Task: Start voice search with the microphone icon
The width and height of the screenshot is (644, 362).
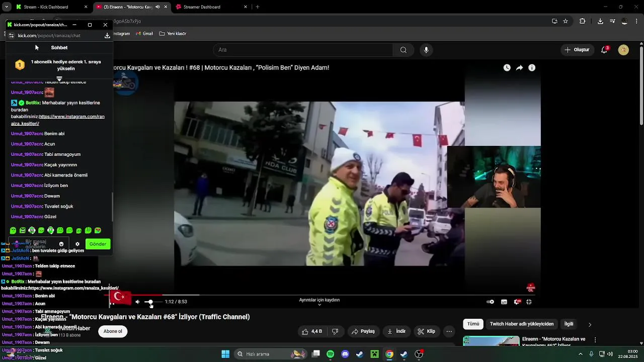Action: click(426, 50)
